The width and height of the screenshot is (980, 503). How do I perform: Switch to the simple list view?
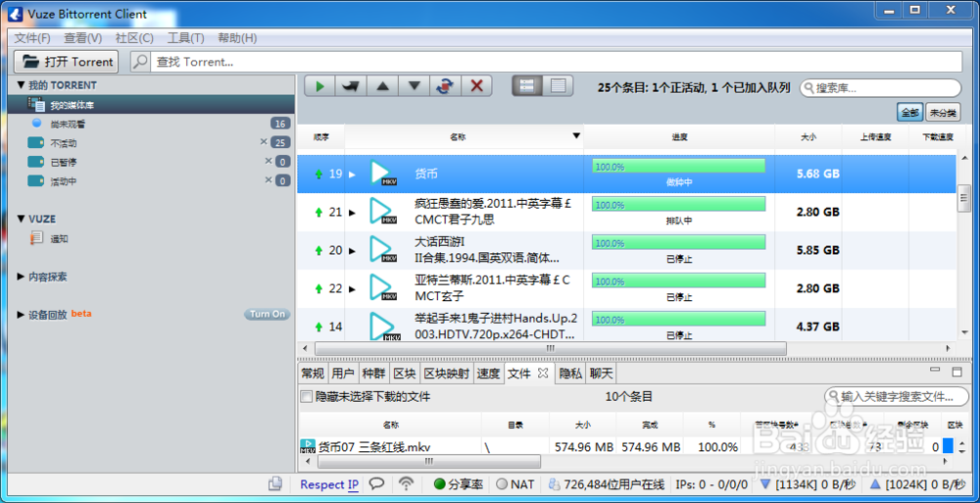point(559,86)
